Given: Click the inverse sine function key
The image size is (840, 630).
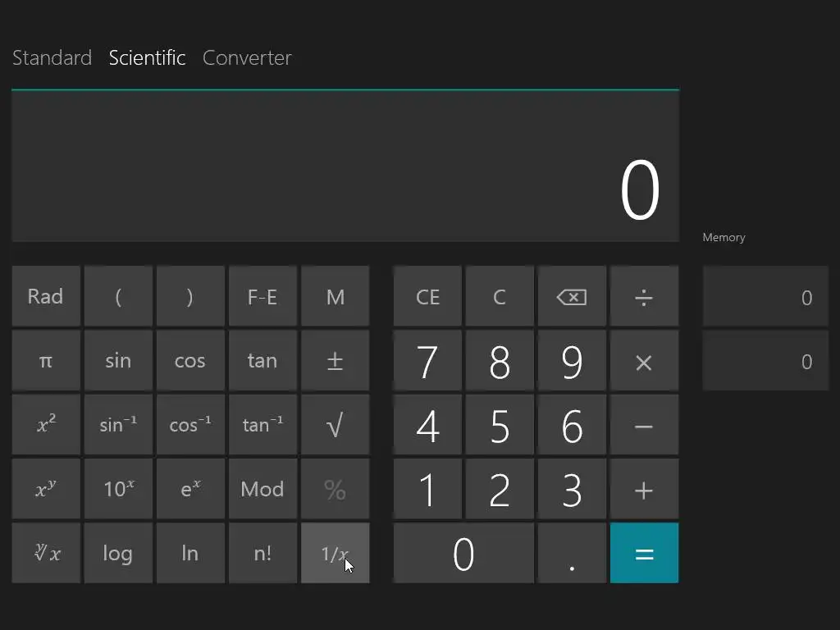Looking at the screenshot, I should pos(118,425).
